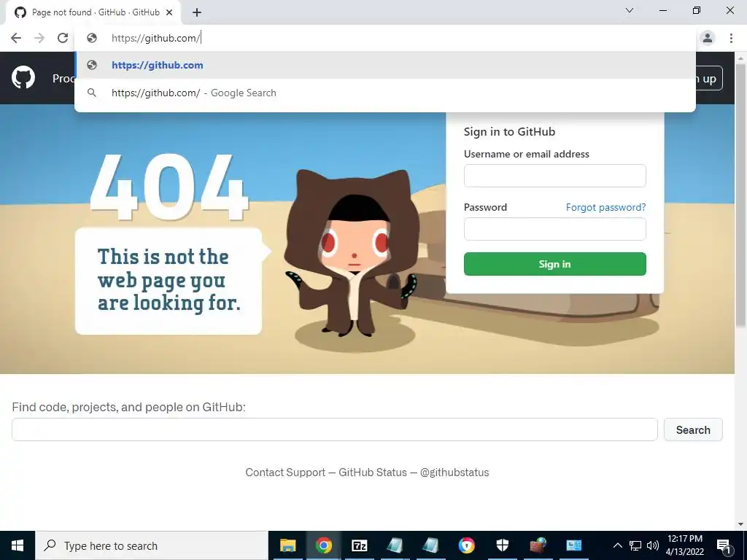Click inside the address bar URL
This screenshot has width=747, height=560.
[x=156, y=38]
